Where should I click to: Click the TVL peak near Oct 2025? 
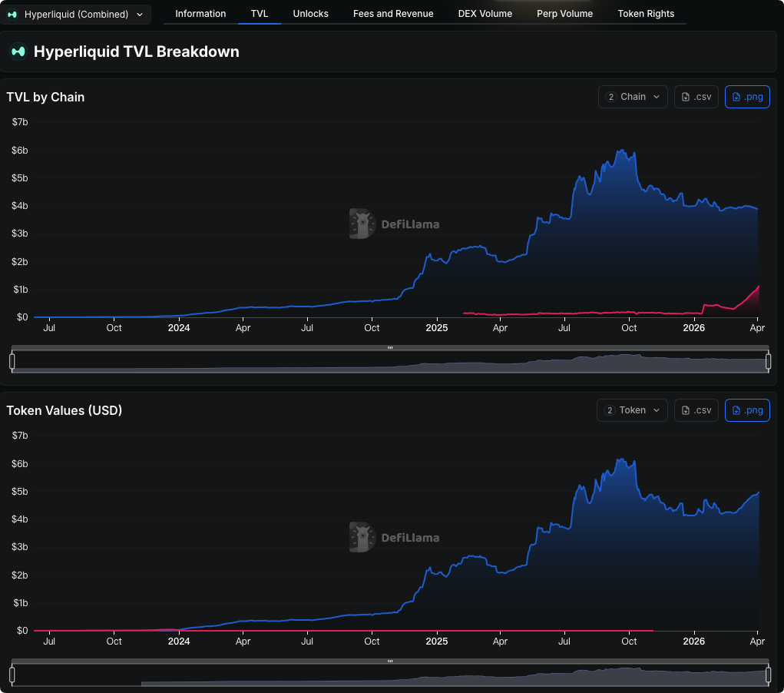pyautogui.click(x=620, y=151)
